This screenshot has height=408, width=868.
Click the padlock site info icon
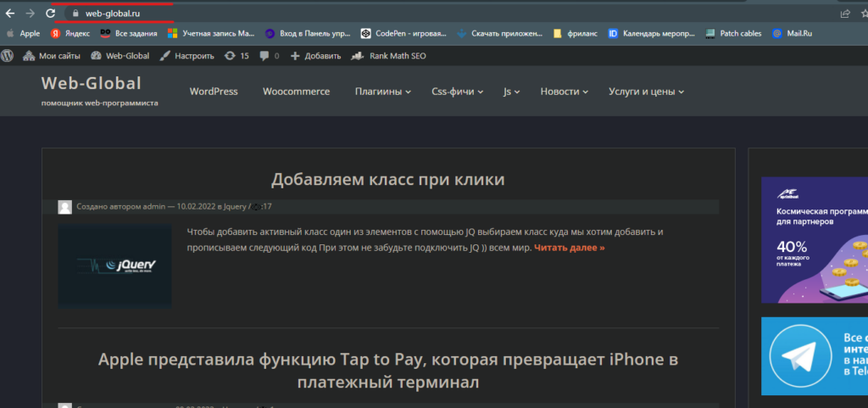(x=75, y=14)
